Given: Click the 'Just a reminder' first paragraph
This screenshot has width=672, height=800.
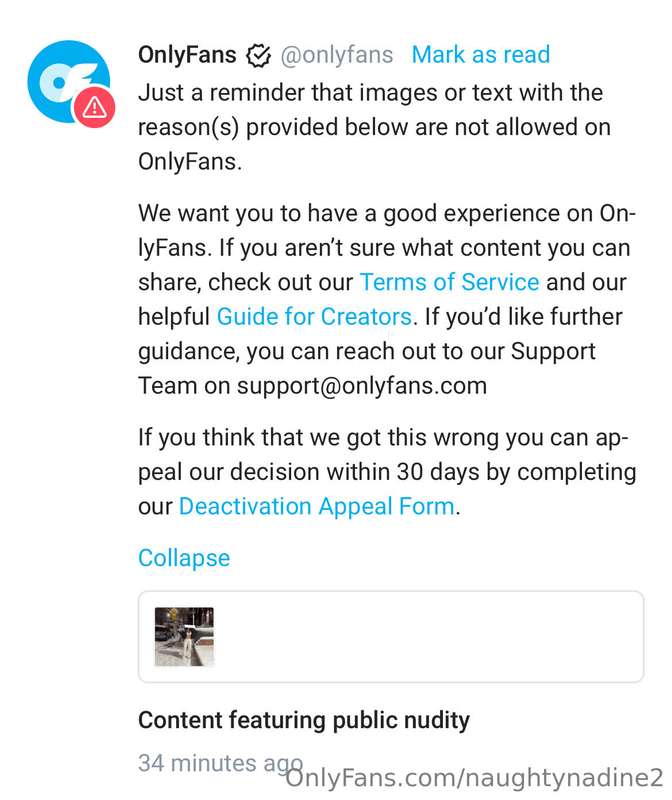Looking at the screenshot, I should pyautogui.click(x=375, y=128).
